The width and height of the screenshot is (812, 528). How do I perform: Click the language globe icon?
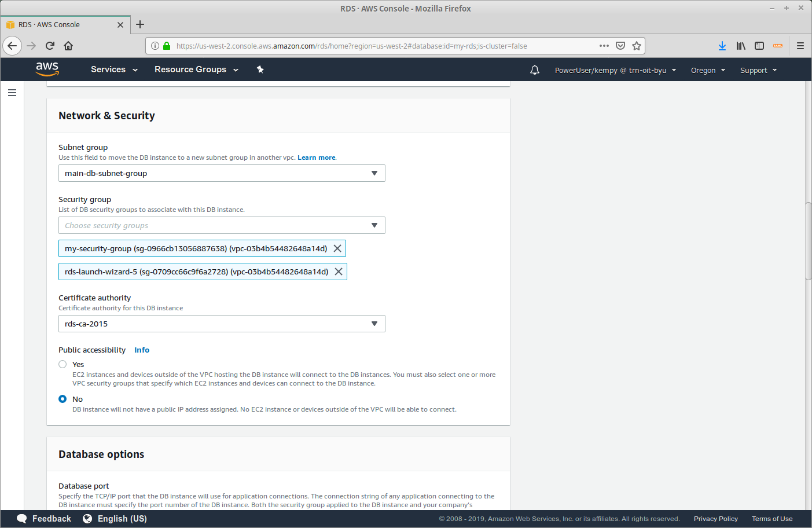click(x=87, y=519)
